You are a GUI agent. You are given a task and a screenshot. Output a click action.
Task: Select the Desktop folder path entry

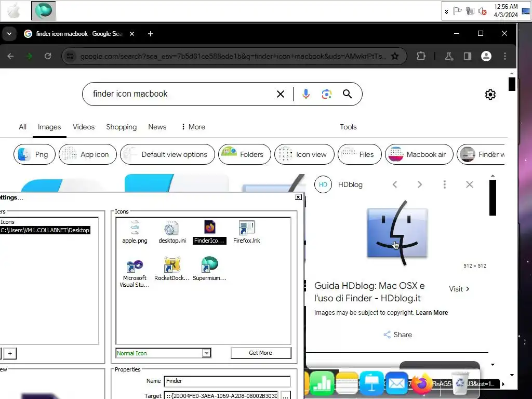(45, 230)
